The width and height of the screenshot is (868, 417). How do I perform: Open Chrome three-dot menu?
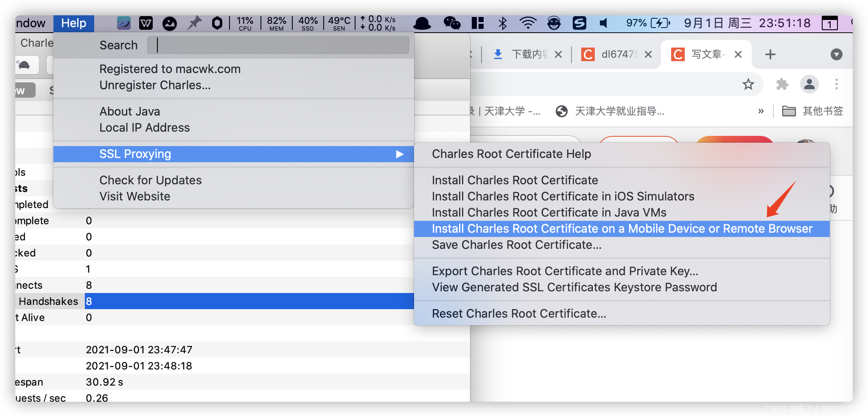836,84
